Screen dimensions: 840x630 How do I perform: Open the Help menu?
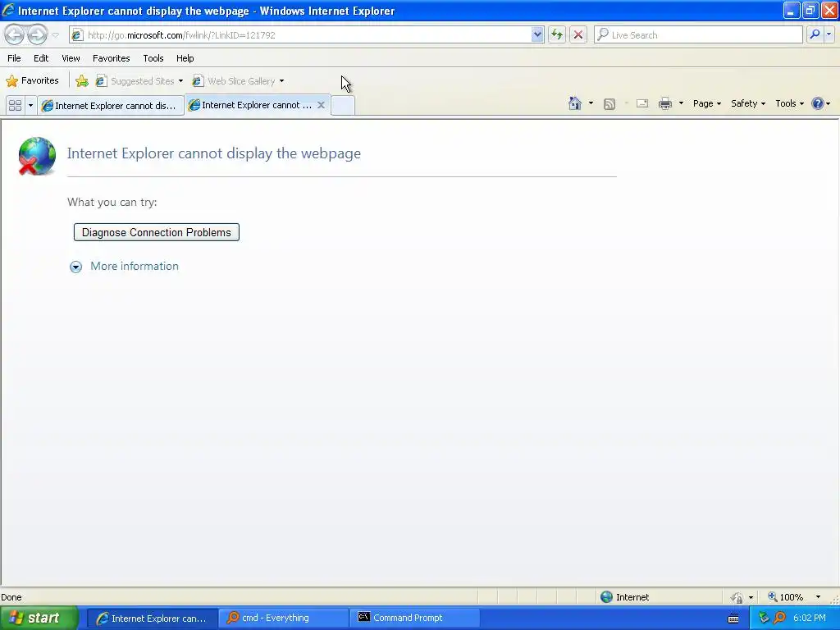click(x=185, y=58)
